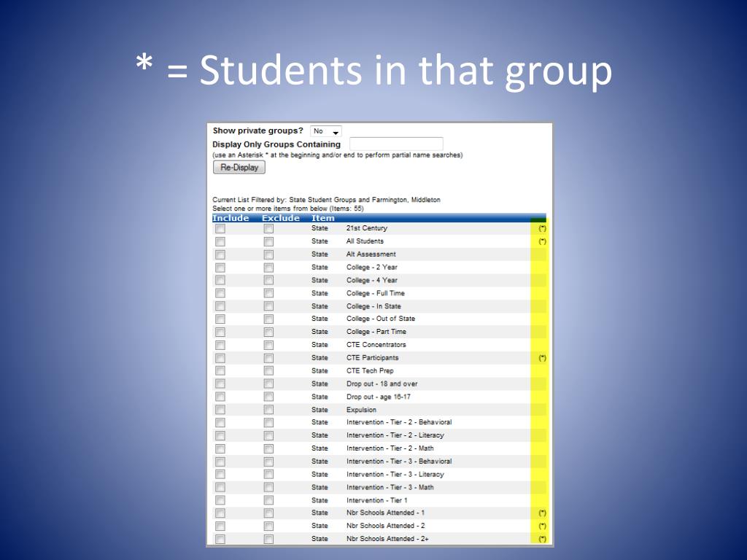This screenshot has width=747, height=560.
Task: Tick Include box for Alt Assessment
Action: coord(220,254)
